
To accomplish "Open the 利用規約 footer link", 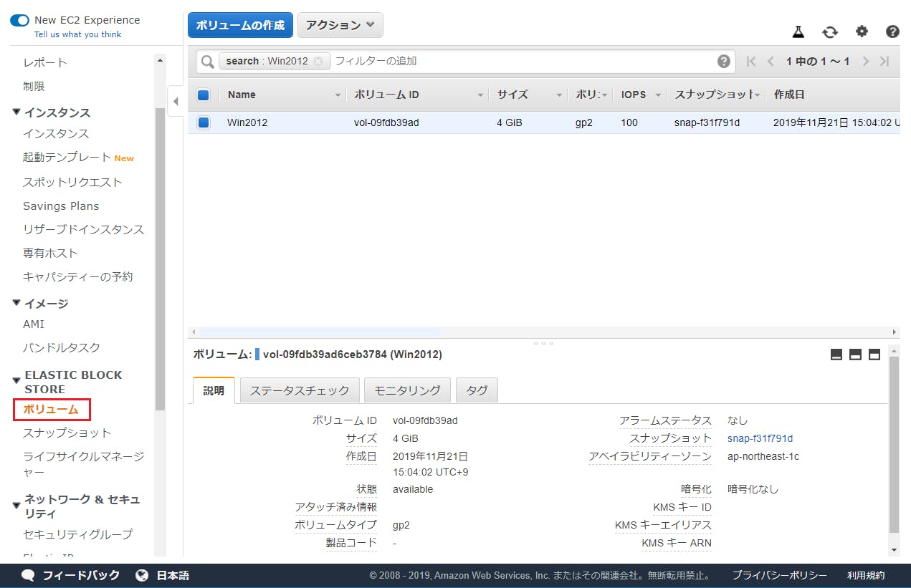I will pyautogui.click(x=866, y=575).
